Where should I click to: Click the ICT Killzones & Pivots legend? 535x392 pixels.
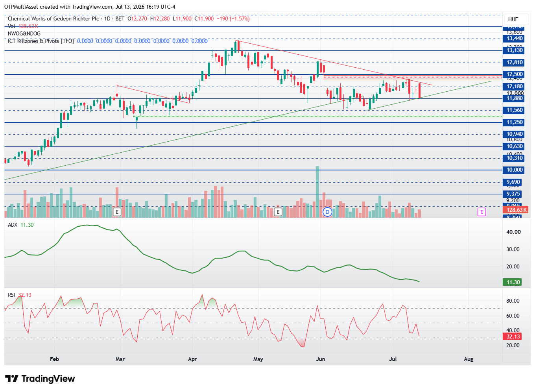pos(41,41)
